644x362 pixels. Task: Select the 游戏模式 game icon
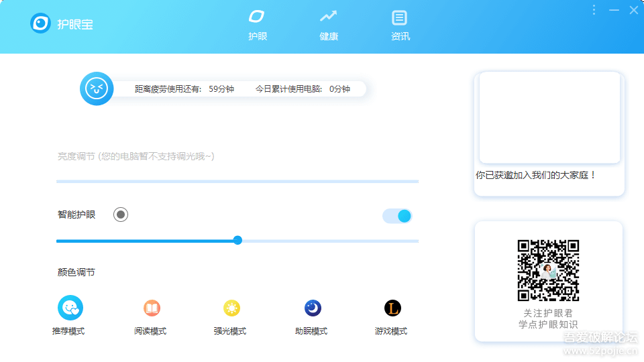click(392, 308)
